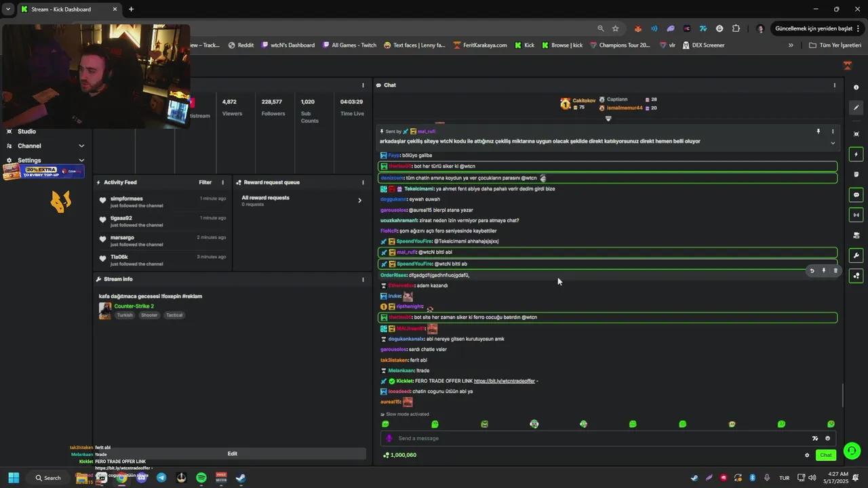Expand the leaderboard arrow below Cakitokov
868x488 pixels.
[608, 119]
